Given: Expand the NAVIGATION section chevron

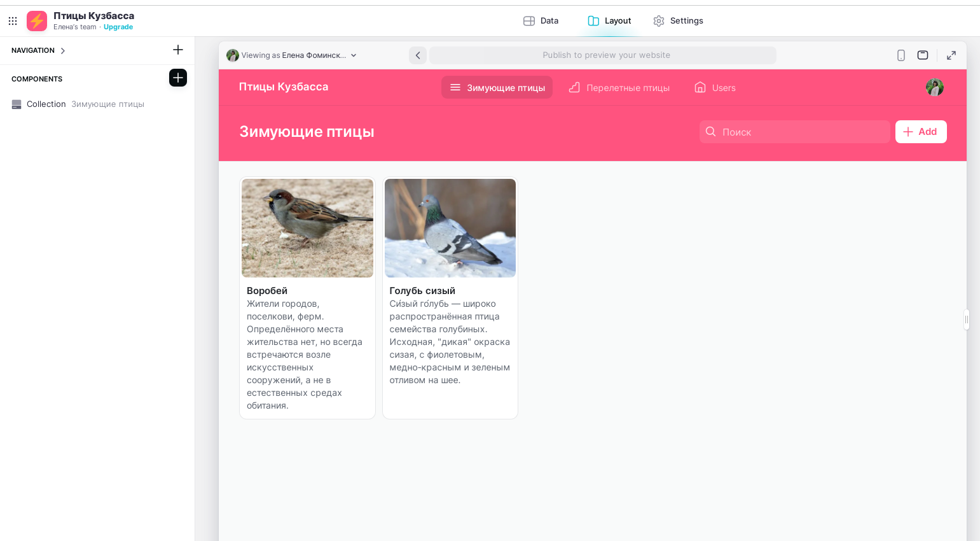Looking at the screenshot, I should point(62,51).
